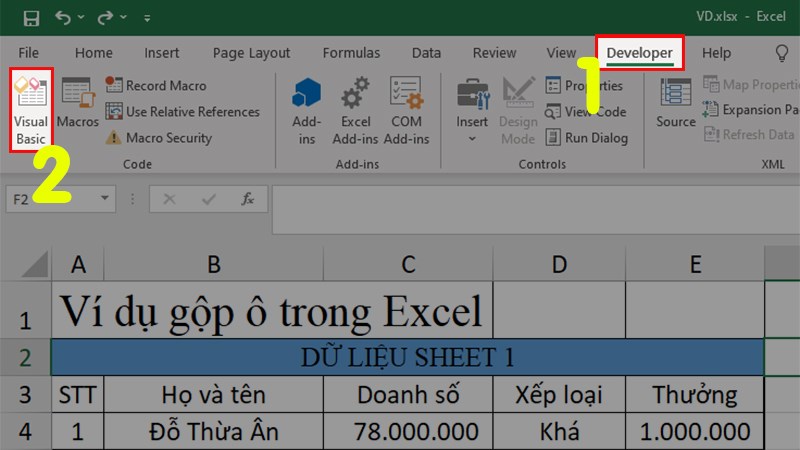Click inside the formula bar

pos(536,209)
